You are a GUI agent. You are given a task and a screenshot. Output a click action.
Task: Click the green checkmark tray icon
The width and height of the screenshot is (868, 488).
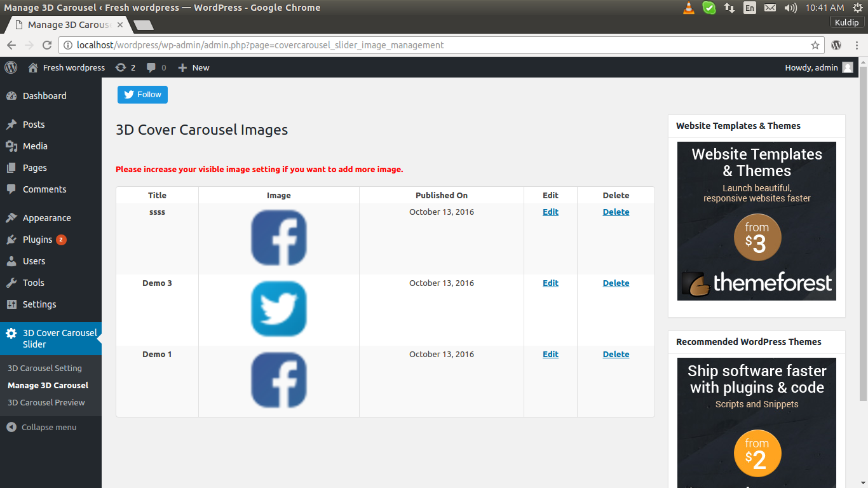tap(709, 8)
